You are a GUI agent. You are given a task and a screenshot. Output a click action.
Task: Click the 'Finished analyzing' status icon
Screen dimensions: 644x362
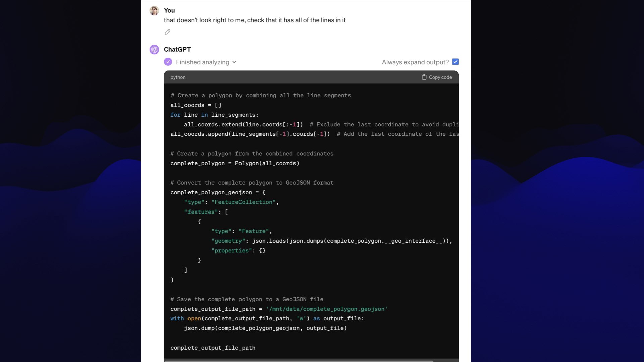pos(168,62)
